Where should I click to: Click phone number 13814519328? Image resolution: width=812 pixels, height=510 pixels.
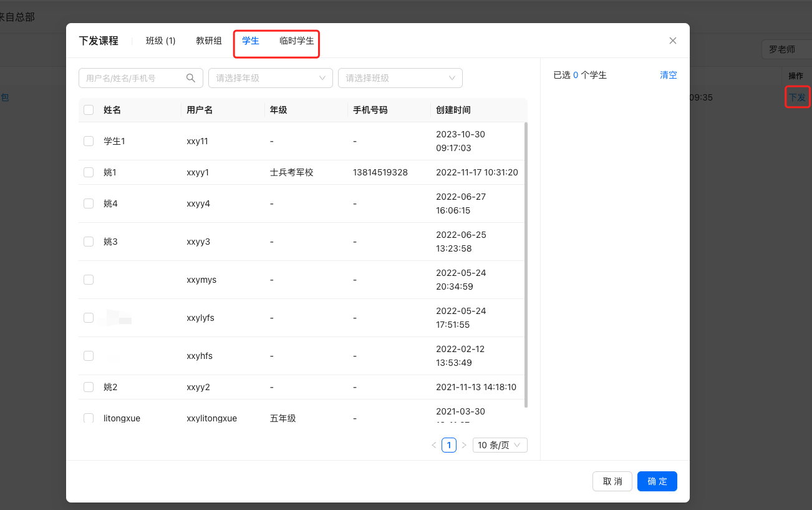380,172
